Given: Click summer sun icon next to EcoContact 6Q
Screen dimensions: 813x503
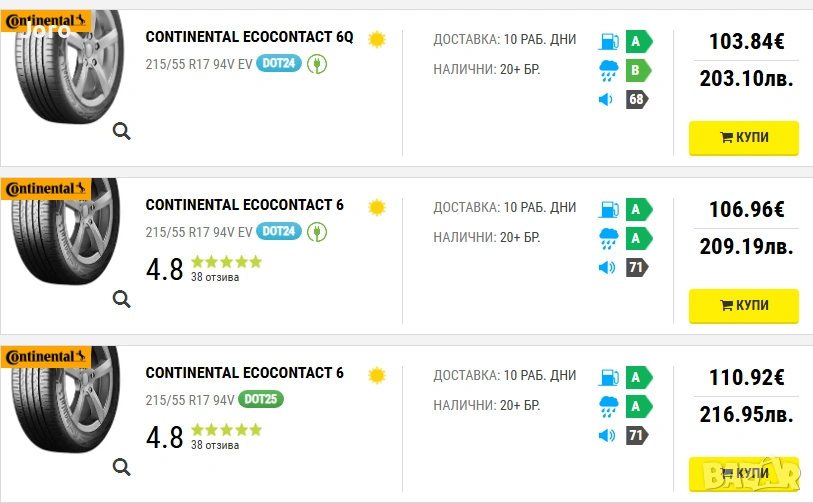Looking at the screenshot, I should (x=376, y=40).
